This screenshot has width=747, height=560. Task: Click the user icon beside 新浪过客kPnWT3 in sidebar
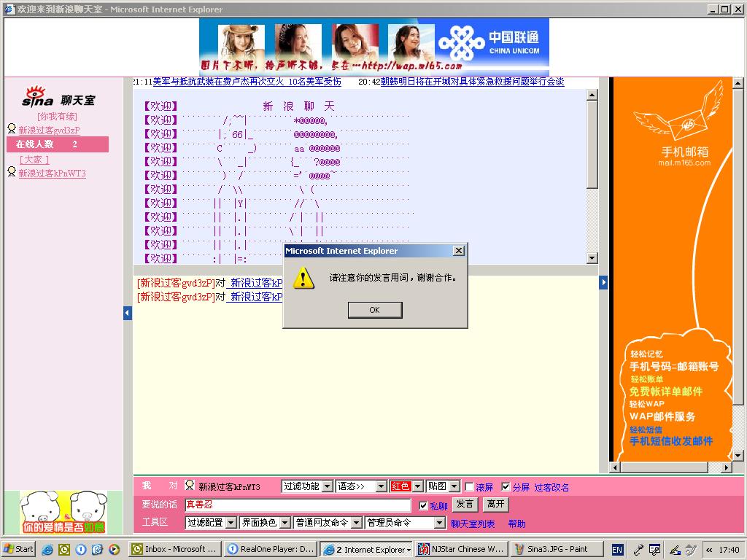[x=12, y=171]
